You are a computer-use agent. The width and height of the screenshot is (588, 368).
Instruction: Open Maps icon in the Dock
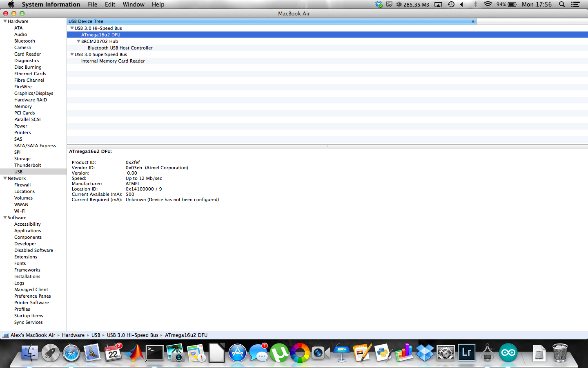196,352
